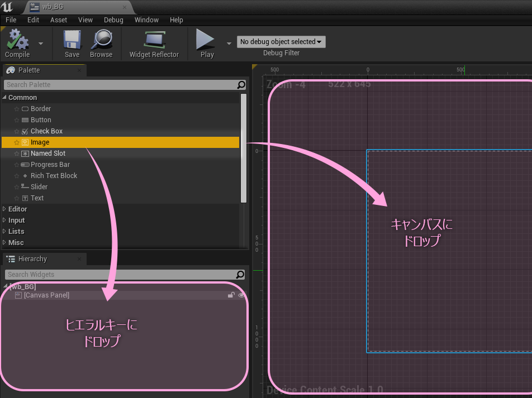Viewport: 532px width, 398px height.
Task: Favorite the Named Slot widget star
Action: 17,154
